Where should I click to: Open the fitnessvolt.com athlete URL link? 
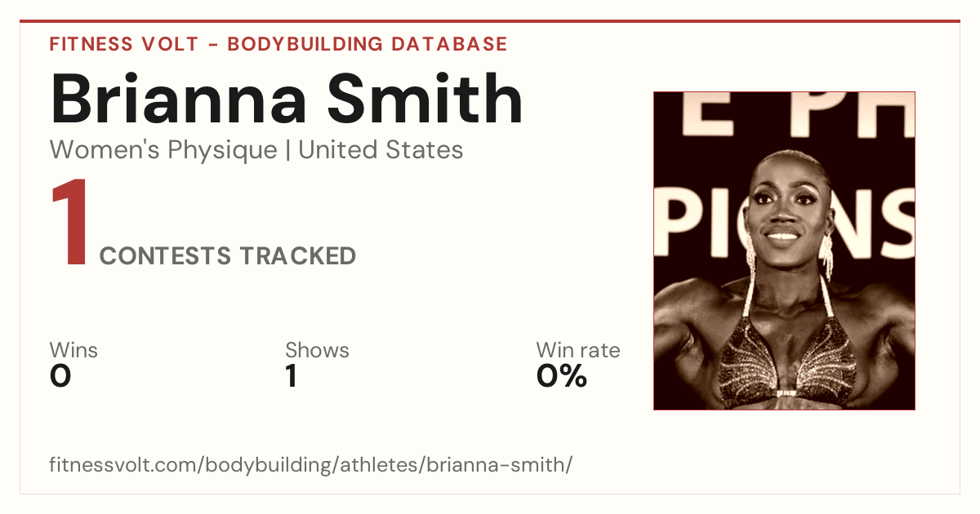(x=311, y=466)
